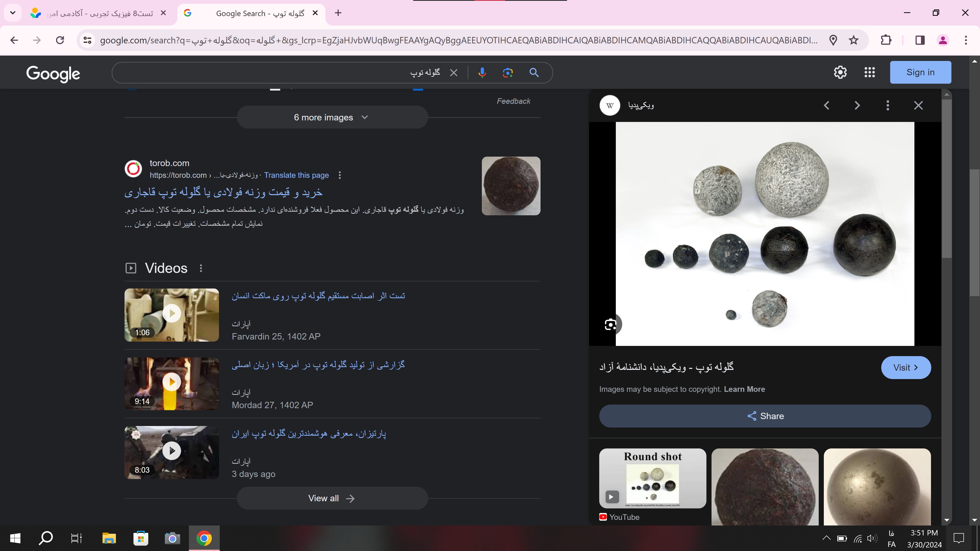
Task: Open Google apps grid icon
Action: [870, 72]
